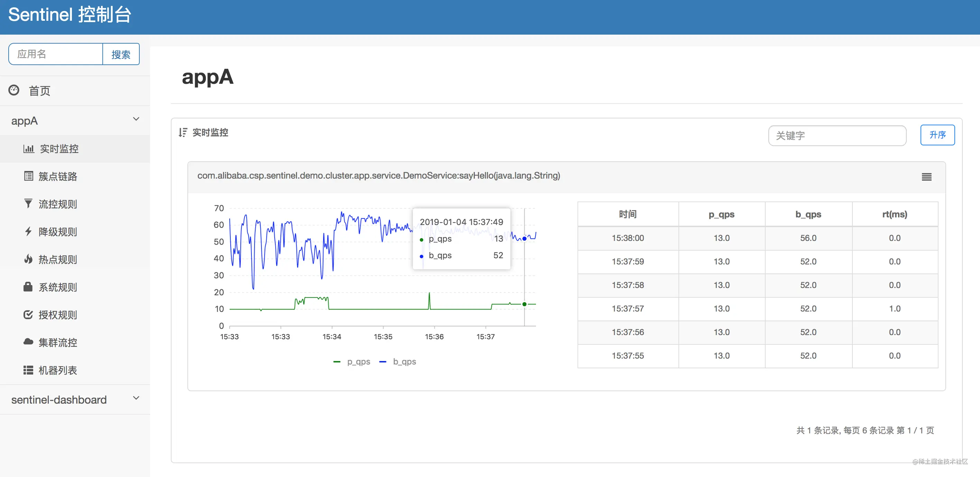Select the 15:38:00 time cell
The height and width of the screenshot is (477, 980).
(628, 238)
